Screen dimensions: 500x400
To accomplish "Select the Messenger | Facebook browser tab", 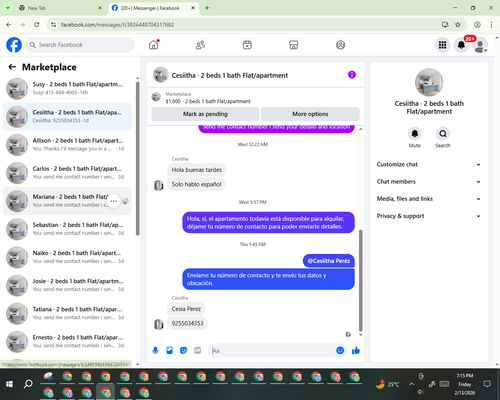I will 153,8.
